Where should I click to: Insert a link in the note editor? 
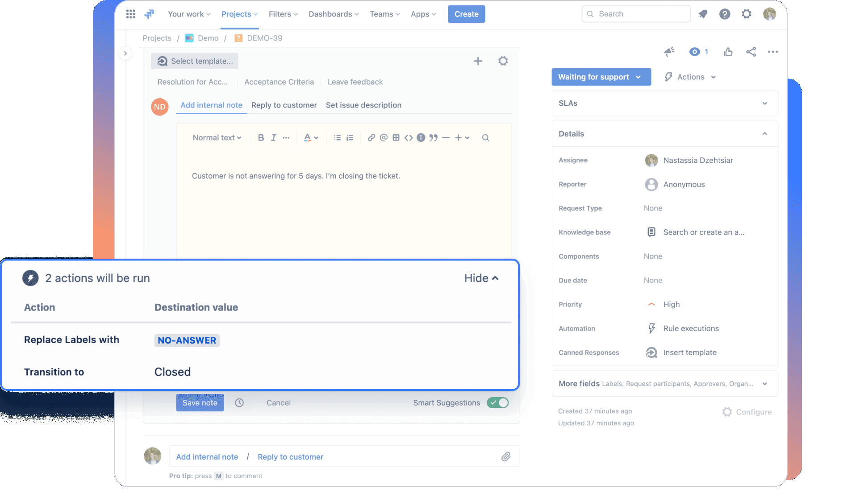coord(371,137)
